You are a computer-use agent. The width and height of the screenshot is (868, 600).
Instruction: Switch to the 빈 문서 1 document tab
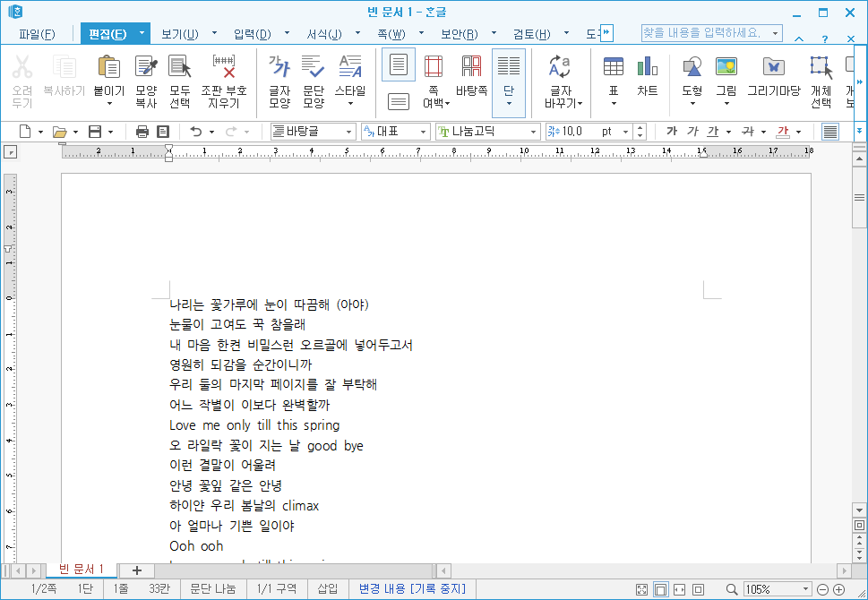pos(82,570)
